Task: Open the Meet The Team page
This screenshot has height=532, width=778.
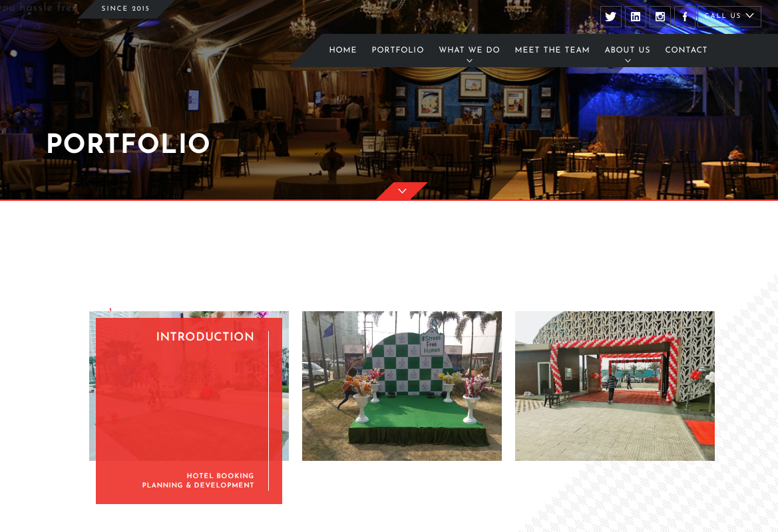Action: pyautogui.click(x=552, y=50)
